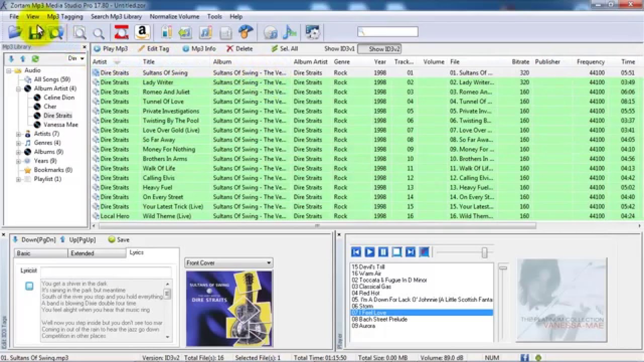Open the Normalize Volume menu

(175, 17)
